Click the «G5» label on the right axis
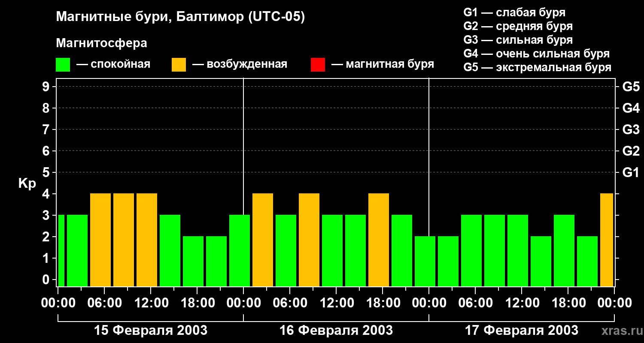This screenshot has height=343, width=644. (631, 87)
